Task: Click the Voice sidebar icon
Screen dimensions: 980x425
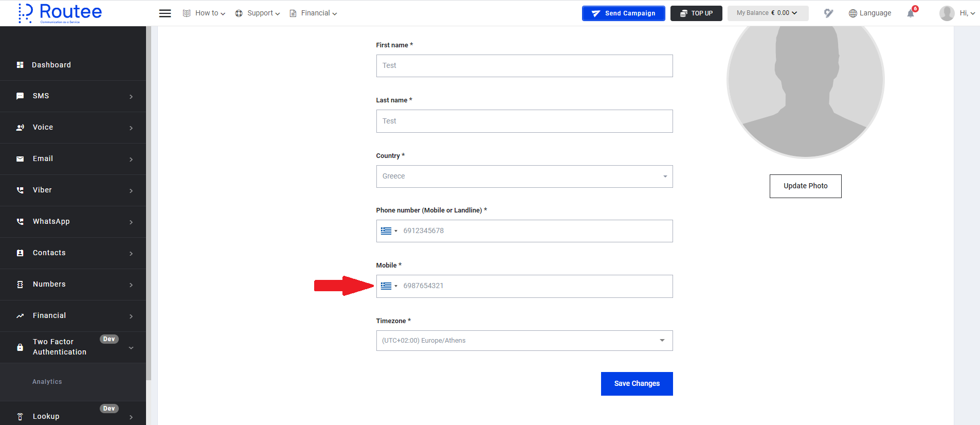Action: 20,128
